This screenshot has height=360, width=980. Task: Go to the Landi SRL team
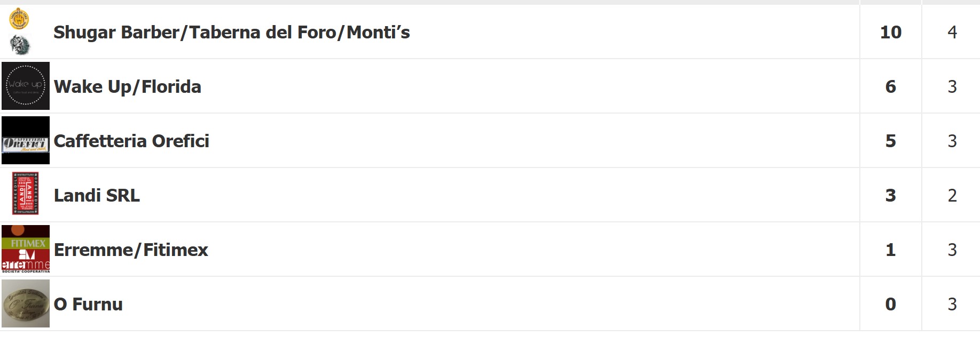[x=97, y=196]
